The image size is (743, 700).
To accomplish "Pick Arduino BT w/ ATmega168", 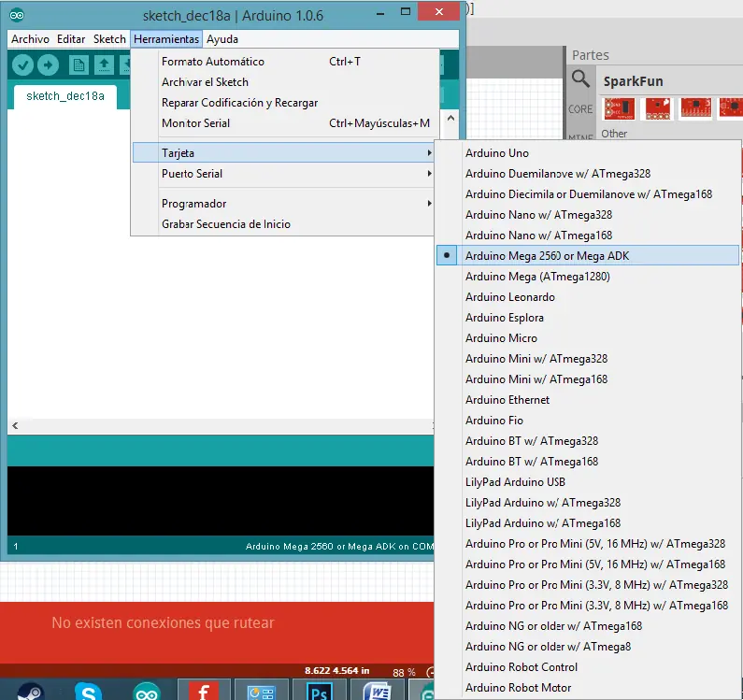I will [x=588, y=462].
